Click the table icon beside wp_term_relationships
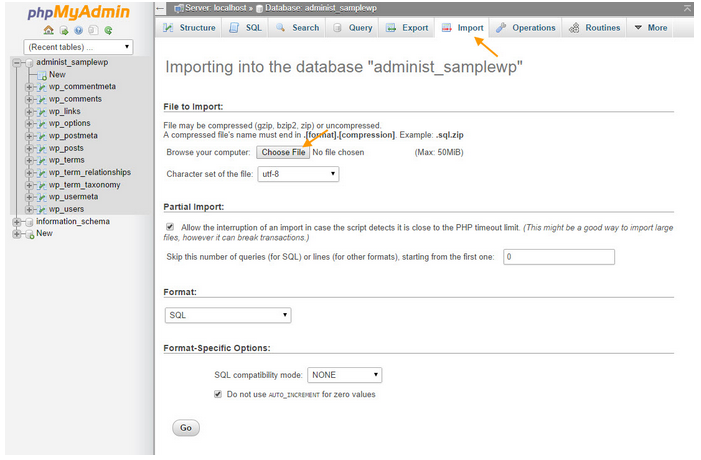The height and width of the screenshot is (460, 701). click(x=42, y=173)
